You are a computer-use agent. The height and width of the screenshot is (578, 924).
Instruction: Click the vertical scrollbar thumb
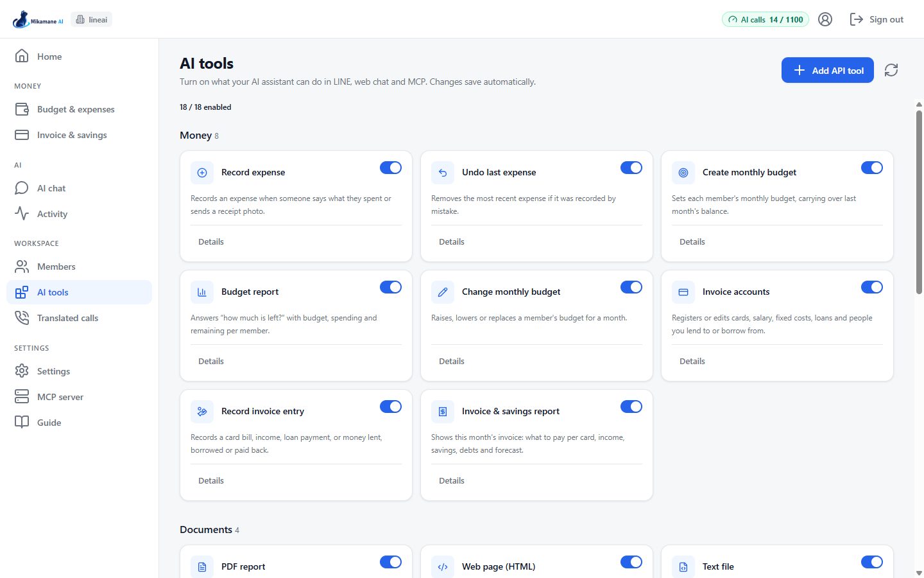coord(919,202)
